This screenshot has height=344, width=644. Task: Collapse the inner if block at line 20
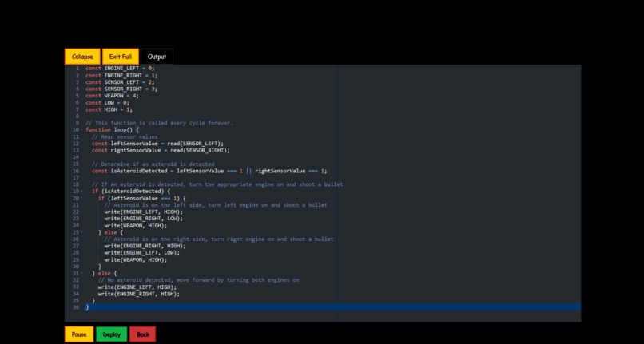point(81,198)
